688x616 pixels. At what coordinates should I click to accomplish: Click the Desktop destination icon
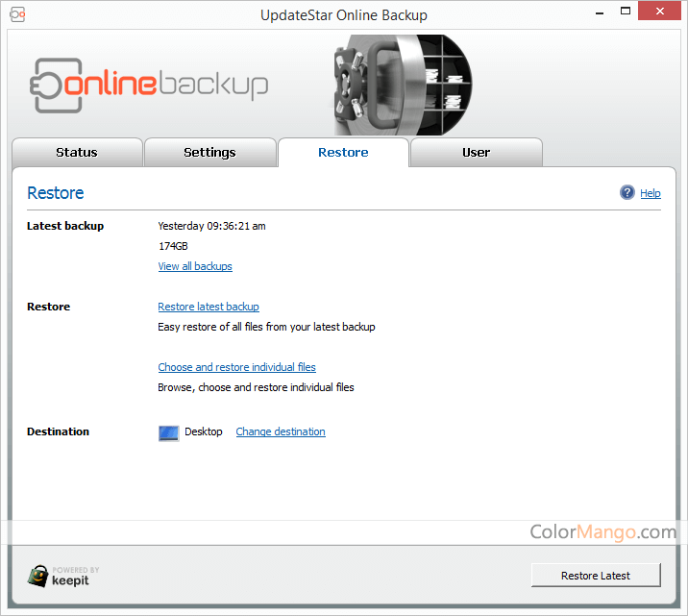pyautogui.click(x=168, y=432)
